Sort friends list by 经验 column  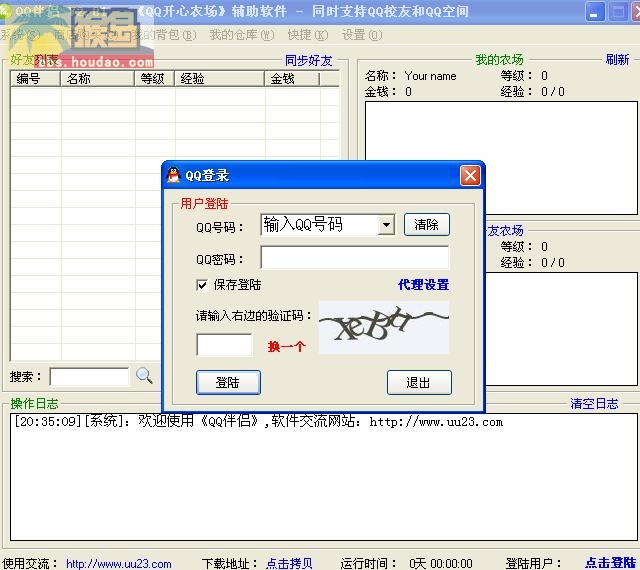coord(220,78)
